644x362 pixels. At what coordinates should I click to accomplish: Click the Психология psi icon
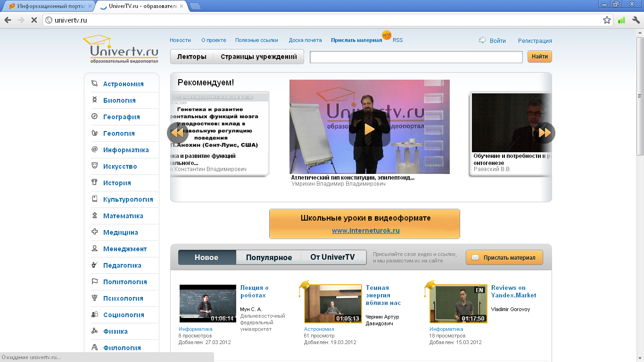pyautogui.click(x=94, y=298)
